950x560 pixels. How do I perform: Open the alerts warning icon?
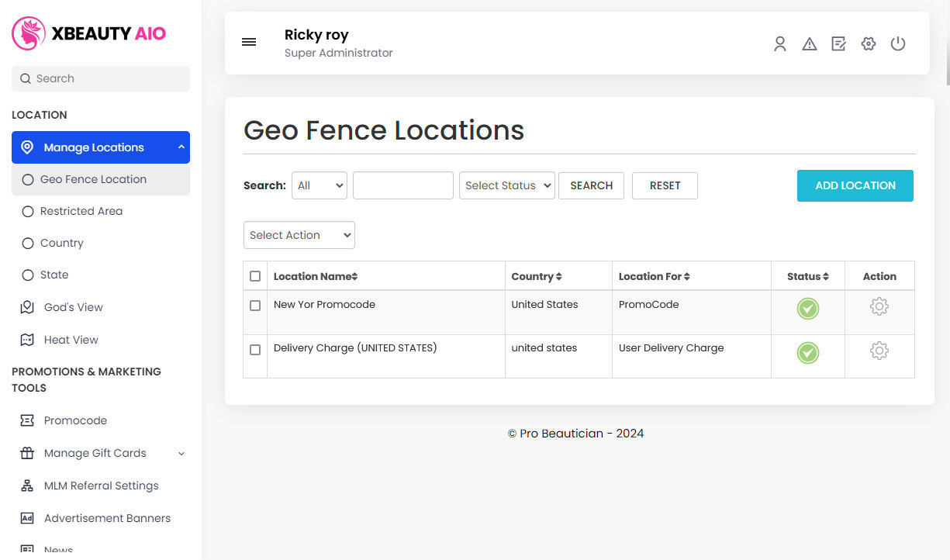point(810,44)
